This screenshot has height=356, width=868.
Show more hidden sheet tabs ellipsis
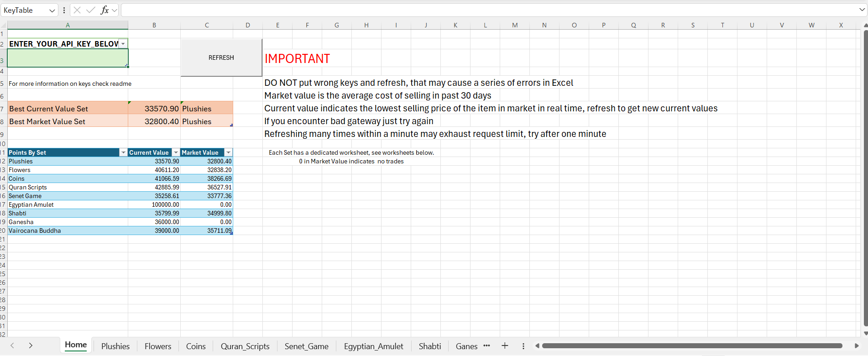point(486,346)
